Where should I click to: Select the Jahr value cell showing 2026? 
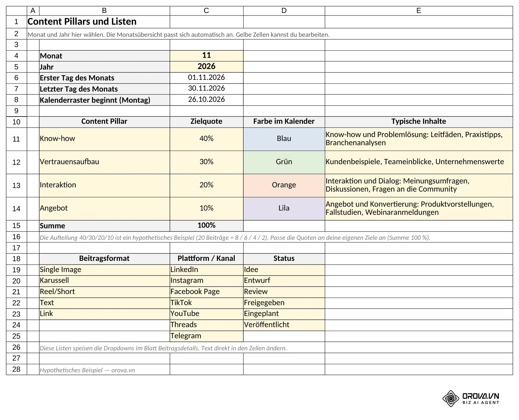[206, 67]
